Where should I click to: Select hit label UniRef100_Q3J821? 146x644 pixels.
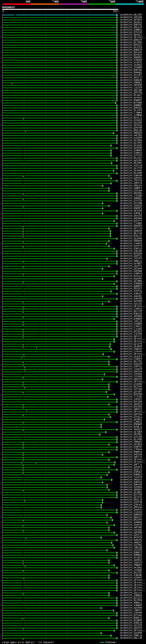pos(131,557)
